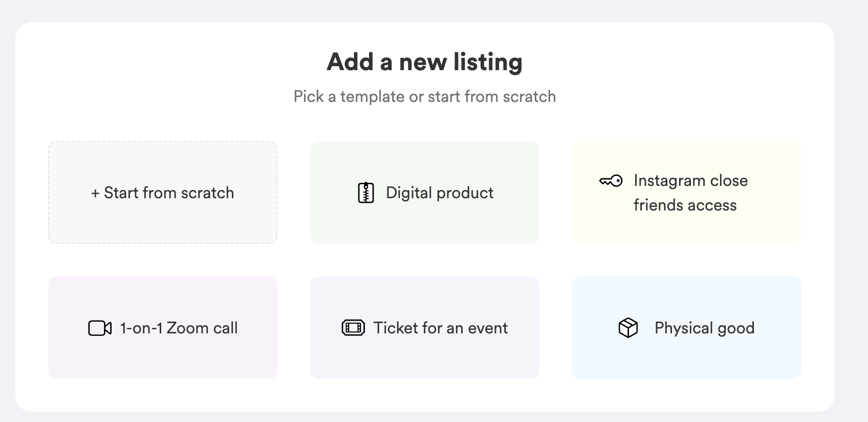The image size is (868, 422).
Task: Click the box icon for Physical good
Action: pyautogui.click(x=628, y=328)
